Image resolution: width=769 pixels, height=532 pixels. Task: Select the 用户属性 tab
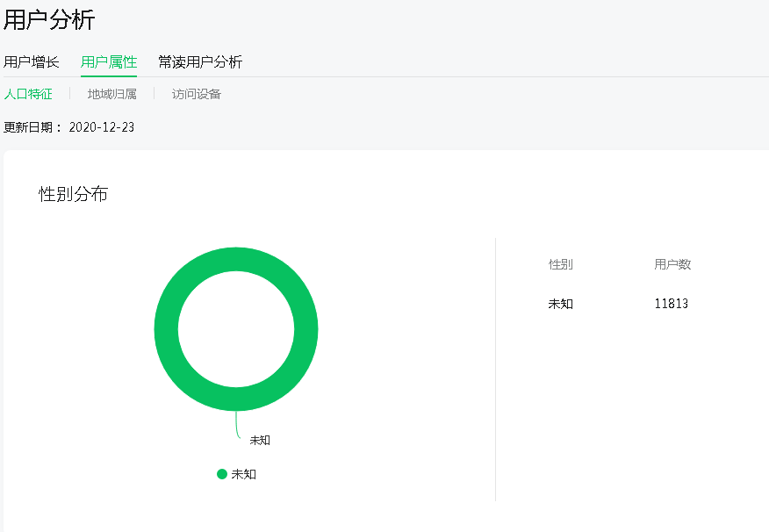pyautogui.click(x=109, y=62)
